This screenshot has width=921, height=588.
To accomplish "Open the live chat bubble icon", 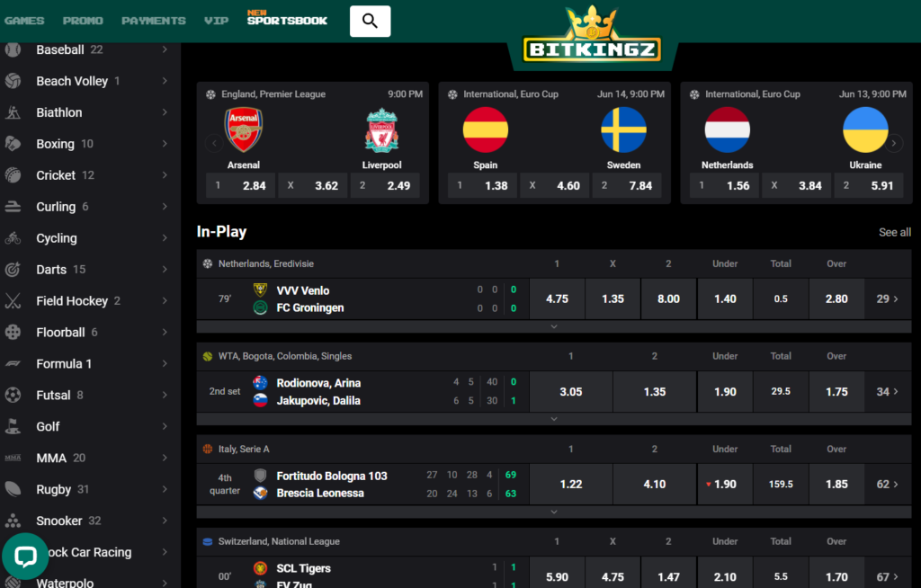I will 25,557.
